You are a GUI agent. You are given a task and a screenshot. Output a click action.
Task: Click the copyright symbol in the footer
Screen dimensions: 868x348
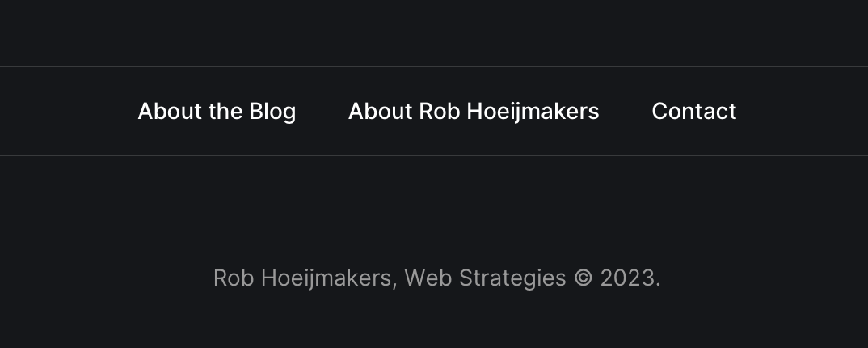click(583, 278)
